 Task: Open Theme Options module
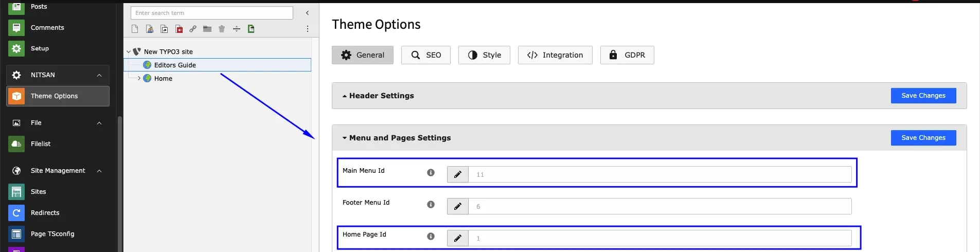coord(58,96)
